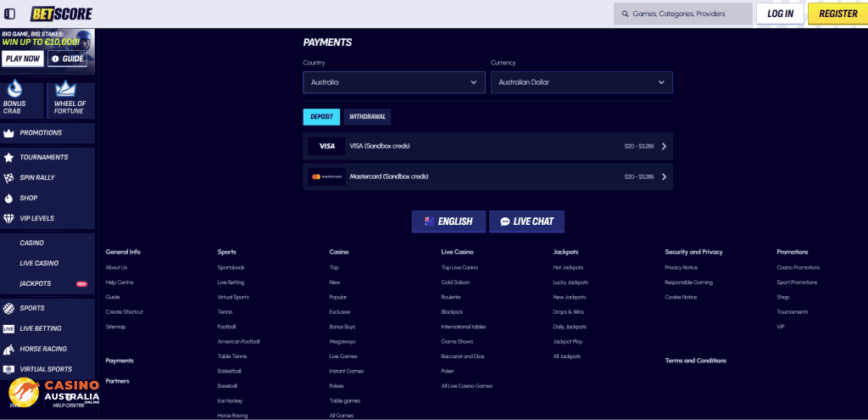Open Promotions in the sidebar menu
Viewport: 868px width, 420px height.
47,133
